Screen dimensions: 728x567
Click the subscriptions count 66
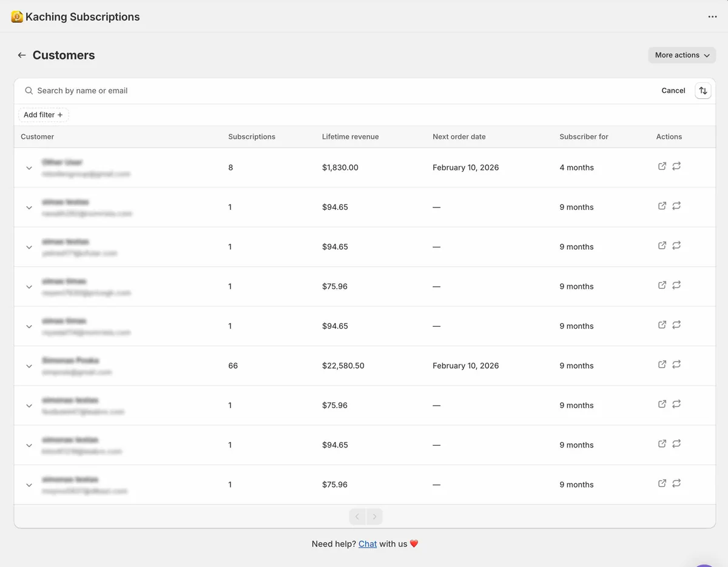click(233, 366)
